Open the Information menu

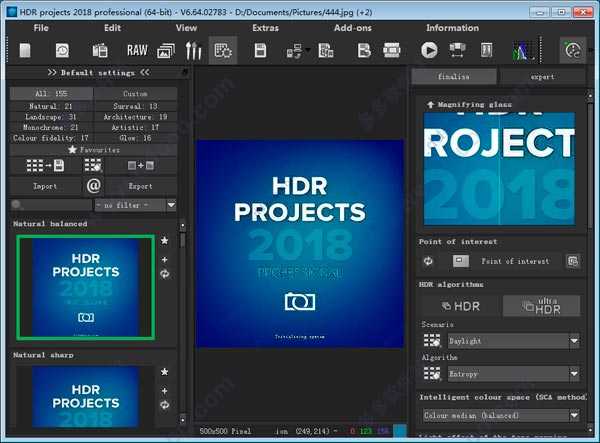tap(452, 28)
